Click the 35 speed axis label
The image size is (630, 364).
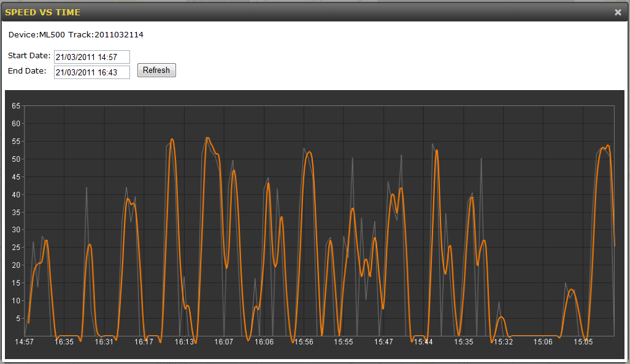(x=16, y=212)
